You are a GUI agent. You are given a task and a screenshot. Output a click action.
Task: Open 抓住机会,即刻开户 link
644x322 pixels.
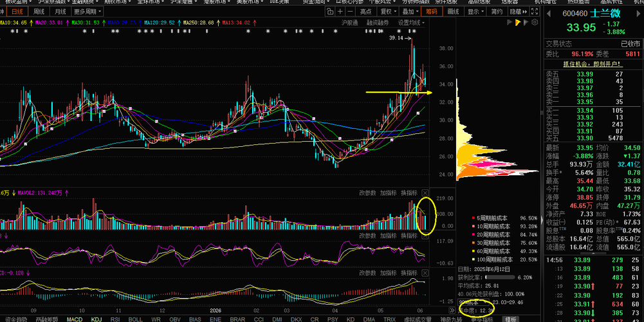(593, 64)
